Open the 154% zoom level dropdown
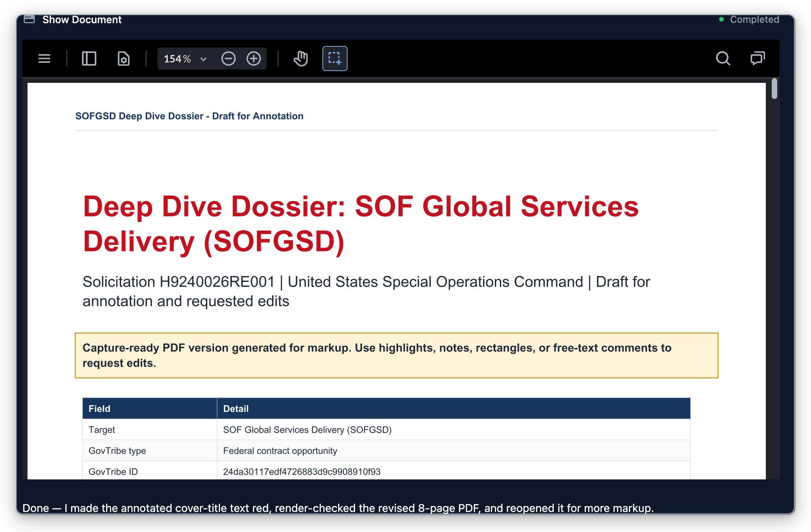The height and width of the screenshot is (532, 811). 185,59
